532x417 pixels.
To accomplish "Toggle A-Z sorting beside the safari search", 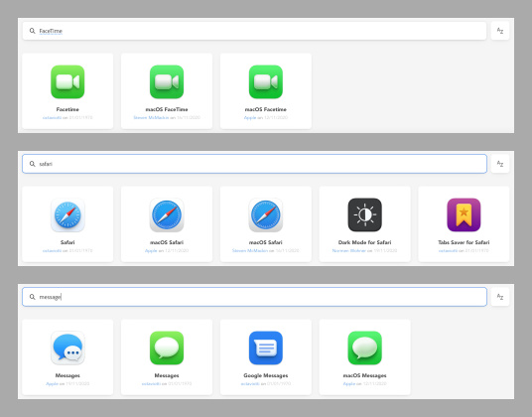I will point(500,164).
